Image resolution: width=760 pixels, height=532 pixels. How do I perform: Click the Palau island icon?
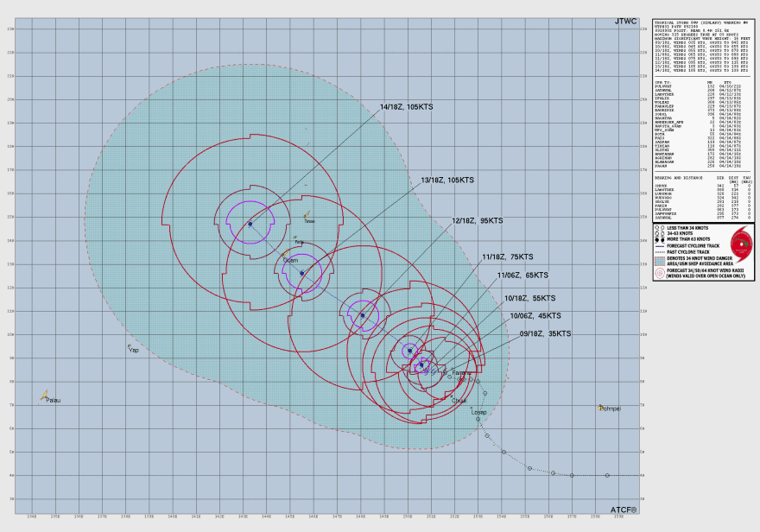pyautogui.click(x=42, y=396)
